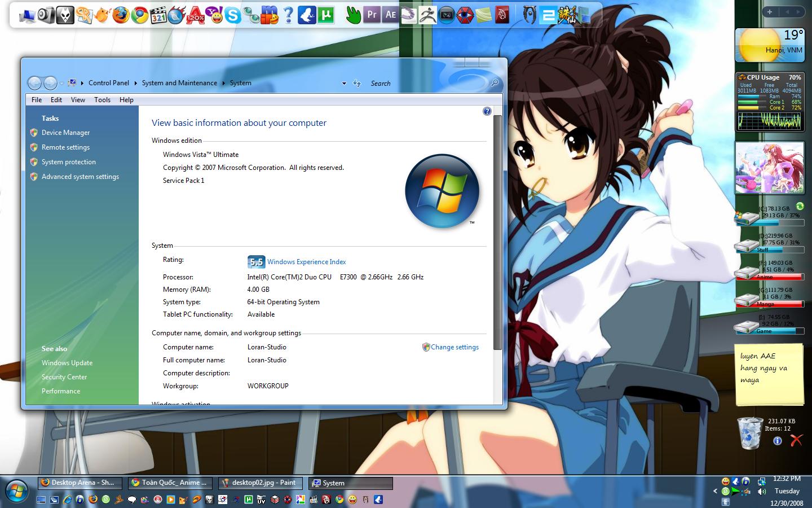The width and height of the screenshot is (812, 508).
Task: Open uTorrent from the top dock
Action: click(x=325, y=15)
